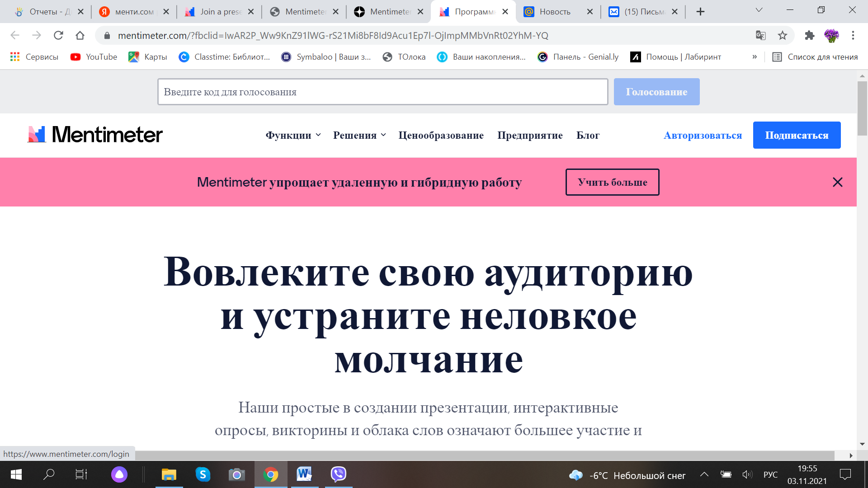Open the Alice assistant taskbar icon

pos(119,474)
